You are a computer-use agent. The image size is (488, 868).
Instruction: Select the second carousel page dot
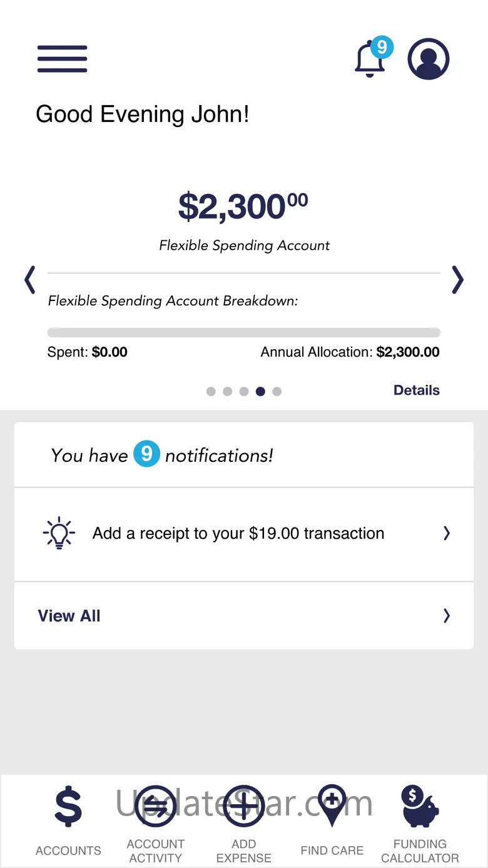point(227,392)
